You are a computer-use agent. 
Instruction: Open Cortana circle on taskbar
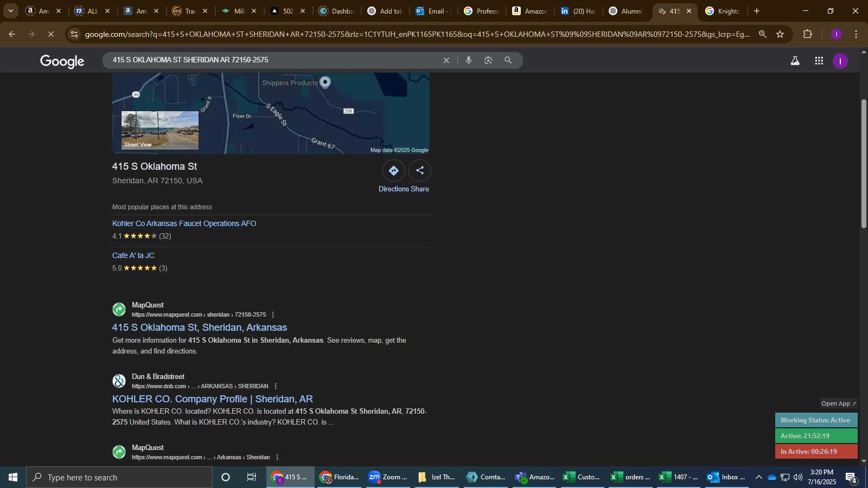click(x=226, y=477)
